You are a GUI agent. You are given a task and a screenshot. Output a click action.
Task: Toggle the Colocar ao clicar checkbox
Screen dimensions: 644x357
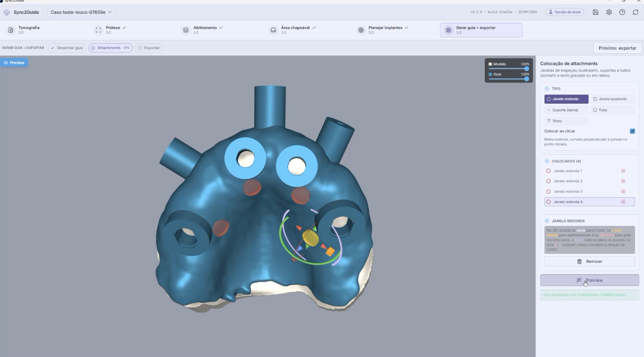point(632,131)
